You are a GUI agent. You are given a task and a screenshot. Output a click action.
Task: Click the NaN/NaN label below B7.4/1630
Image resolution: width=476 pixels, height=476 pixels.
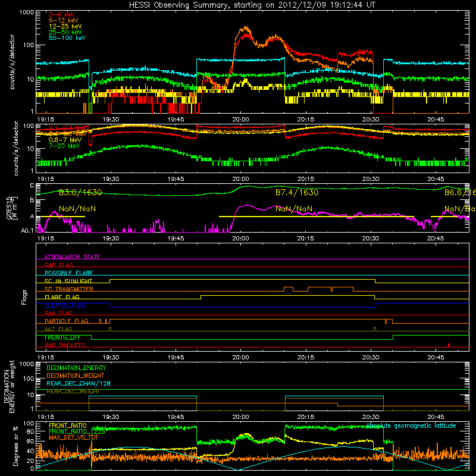[293, 209]
